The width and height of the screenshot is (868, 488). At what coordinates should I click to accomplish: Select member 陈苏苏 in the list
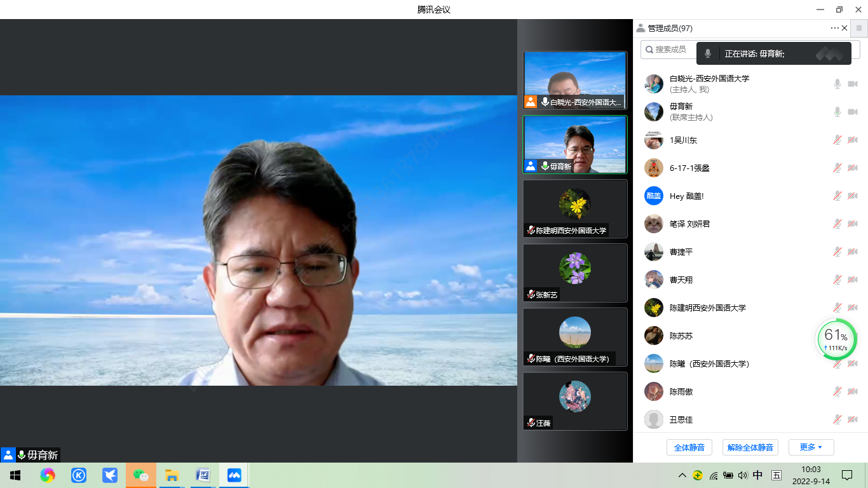click(x=681, y=335)
